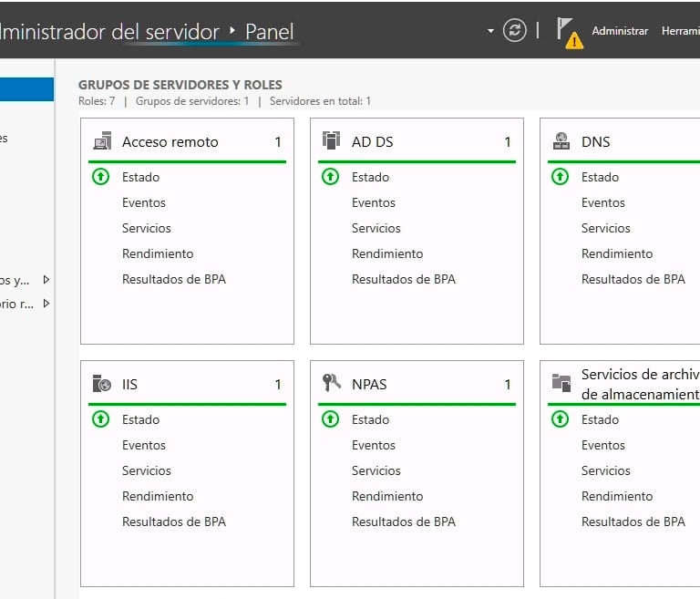This screenshot has width=700, height=599.
Task: Click the NPAS keys icon
Action: pos(331,383)
